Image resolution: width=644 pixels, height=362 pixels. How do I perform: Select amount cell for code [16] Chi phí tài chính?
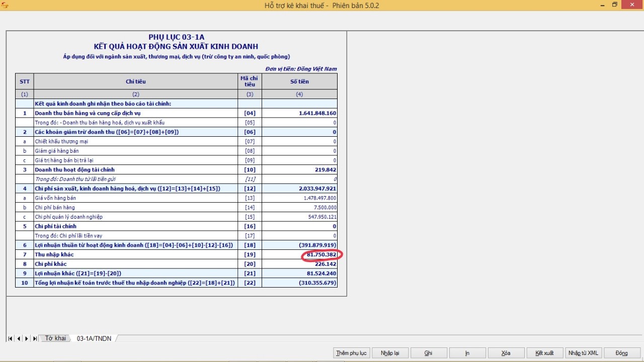coord(299,226)
